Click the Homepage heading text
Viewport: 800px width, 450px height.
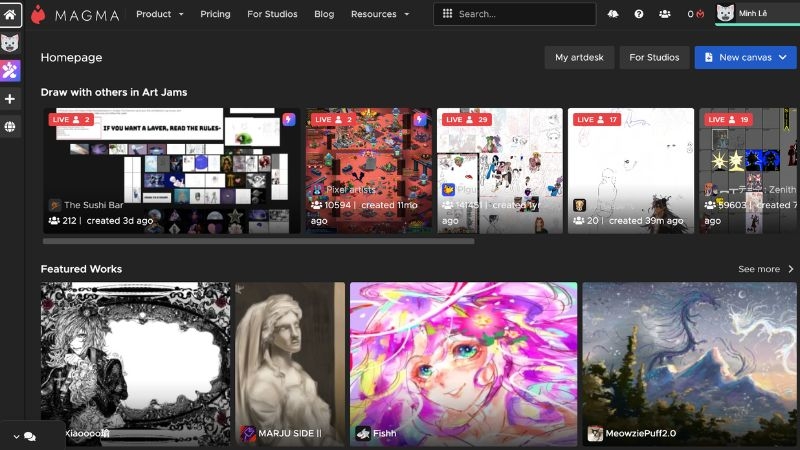coord(71,58)
